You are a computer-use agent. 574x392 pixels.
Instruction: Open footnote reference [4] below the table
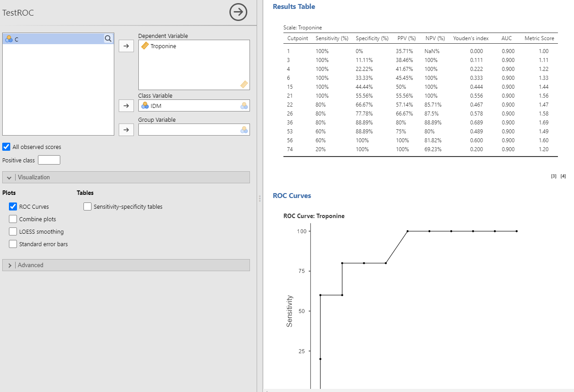pos(563,176)
